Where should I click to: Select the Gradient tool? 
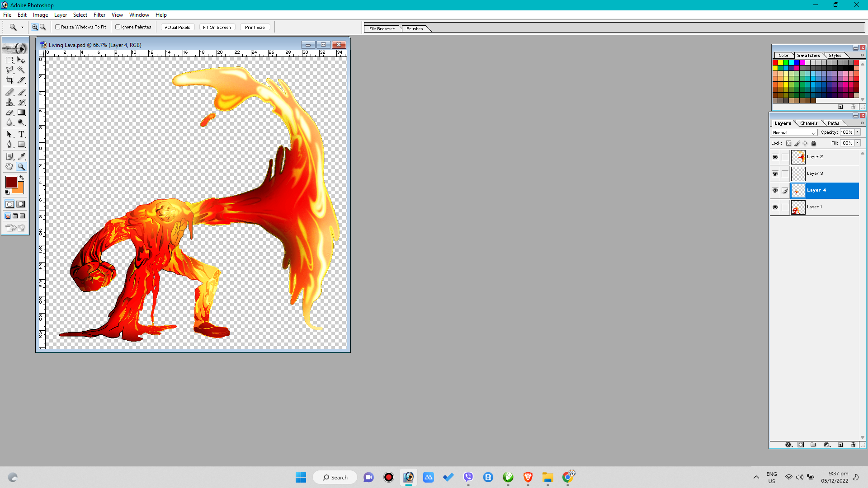[x=21, y=113]
